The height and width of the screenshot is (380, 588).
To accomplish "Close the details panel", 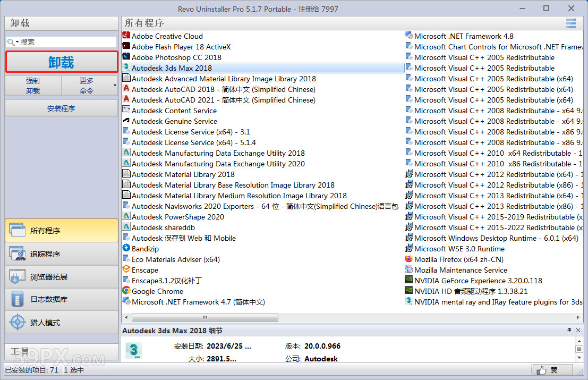I will tap(578, 330).
